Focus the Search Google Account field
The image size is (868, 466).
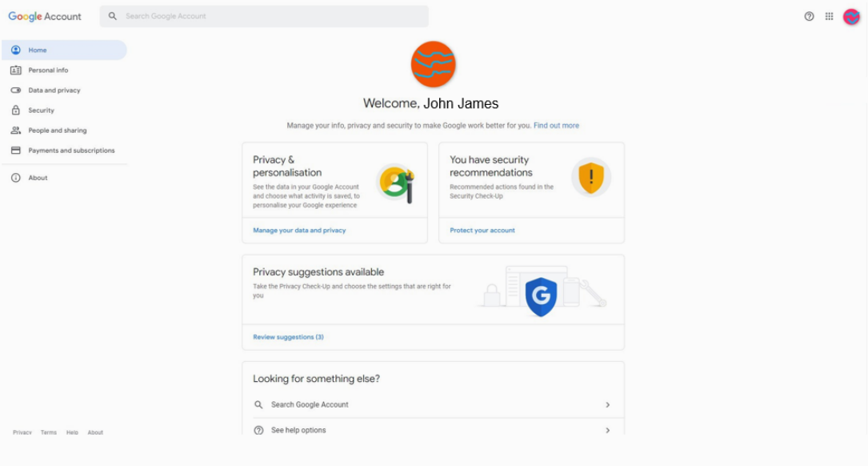tap(264, 16)
